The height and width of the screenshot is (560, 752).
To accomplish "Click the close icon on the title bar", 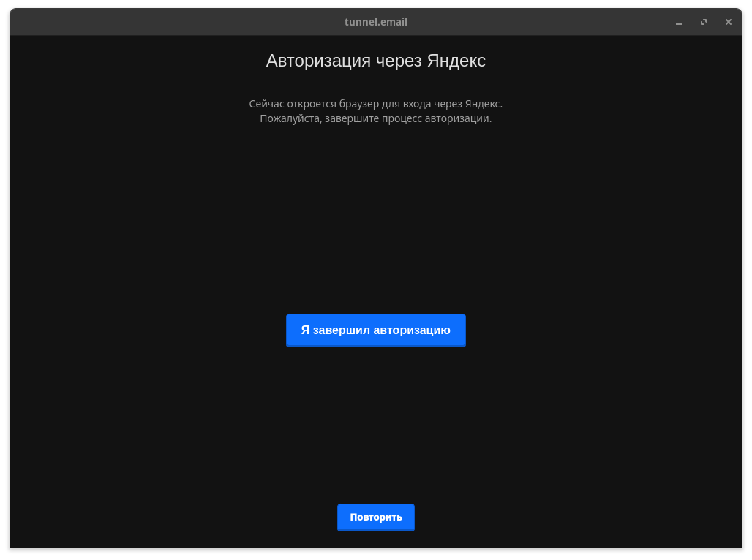I will (728, 22).
